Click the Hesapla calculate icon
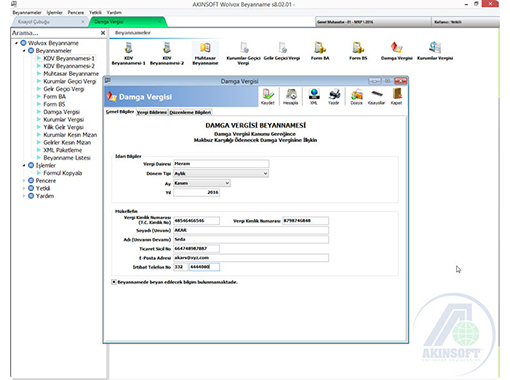The height and width of the screenshot is (380, 510). [x=291, y=97]
